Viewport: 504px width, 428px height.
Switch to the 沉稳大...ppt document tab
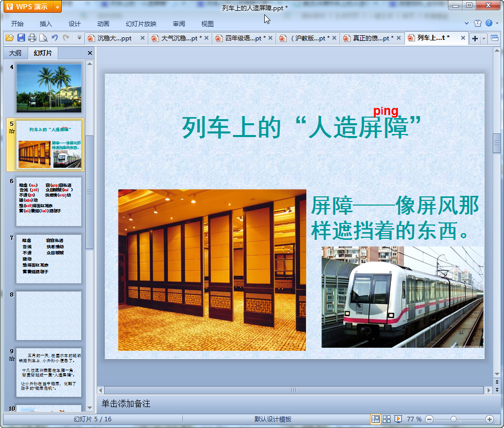[114, 38]
